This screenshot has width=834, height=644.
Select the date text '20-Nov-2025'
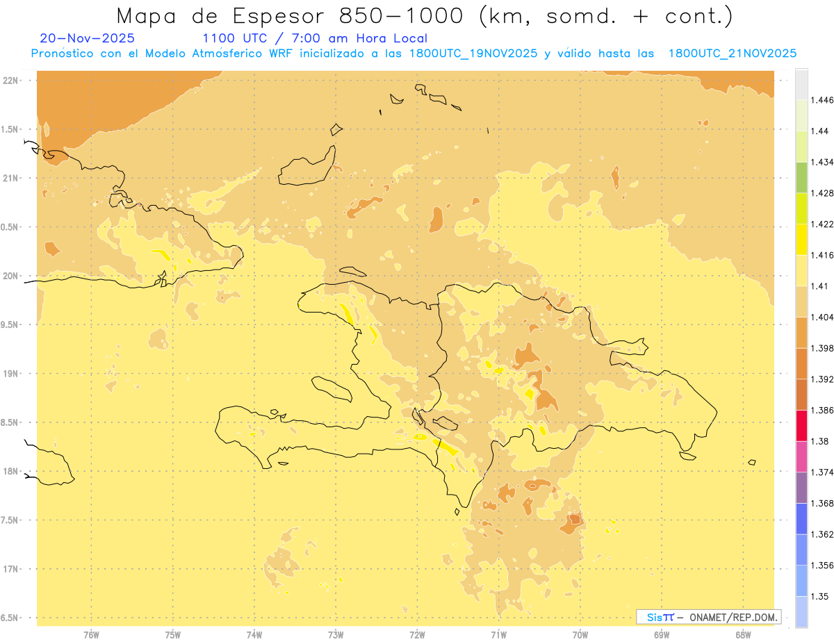pyautogui.click(x=88, y=39)
